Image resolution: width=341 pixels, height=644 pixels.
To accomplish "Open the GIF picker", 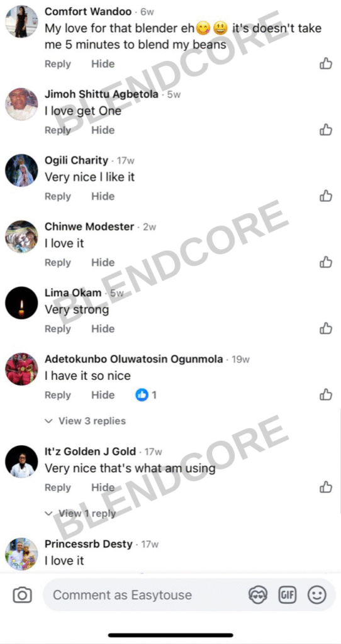I will point(288,595).
